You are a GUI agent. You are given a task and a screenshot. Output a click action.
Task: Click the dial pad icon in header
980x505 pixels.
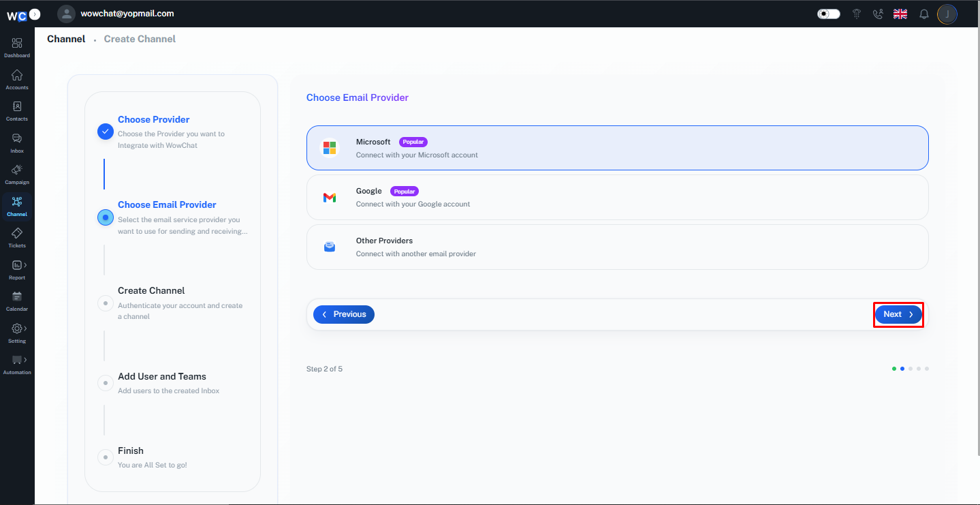point(857,14)
